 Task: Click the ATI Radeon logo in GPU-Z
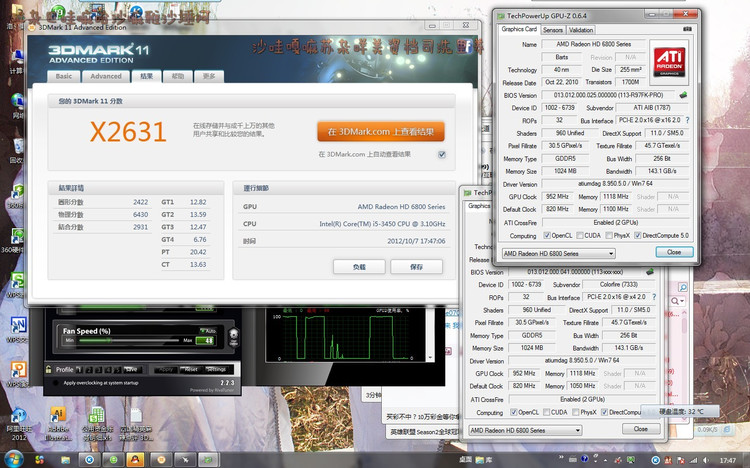[669, 62]
